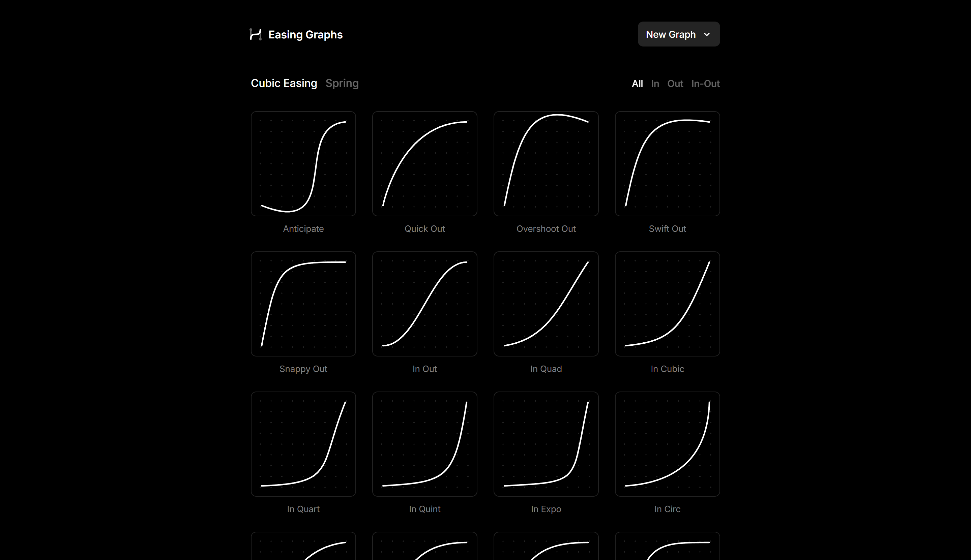
Task: Select the In Expo easing curve
Action: click(546, 444)
